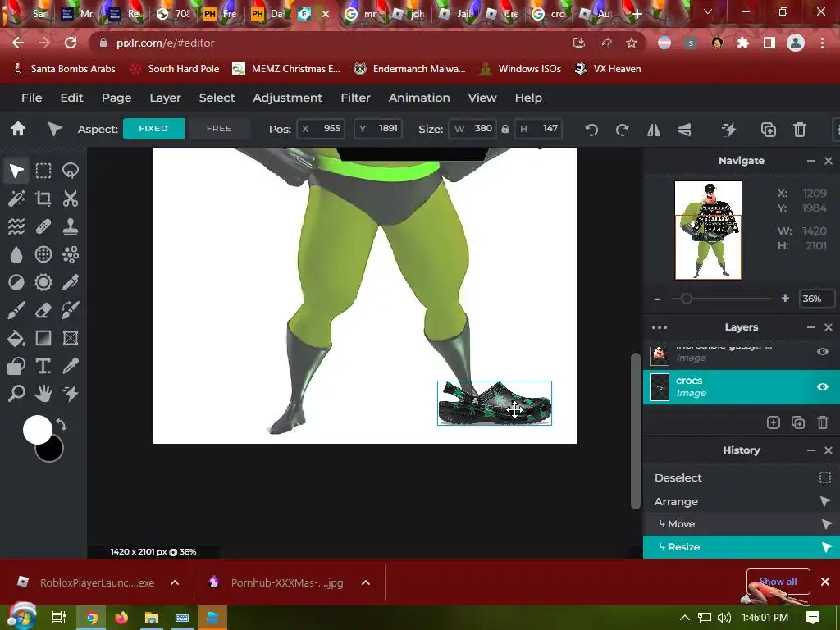The image size is (840, 630).
Task: Choose the Wand select tool
Action: pyautogui.click(x=16, y=199)
